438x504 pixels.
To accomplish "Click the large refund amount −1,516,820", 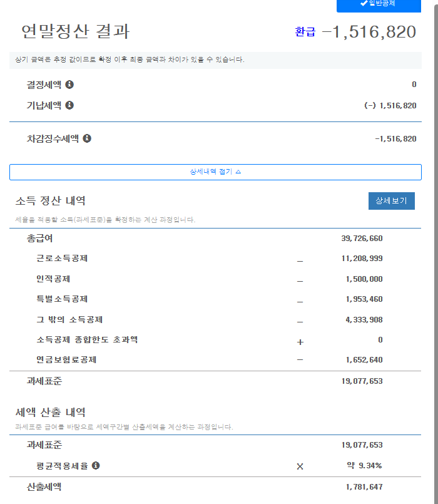I will 369,32.
